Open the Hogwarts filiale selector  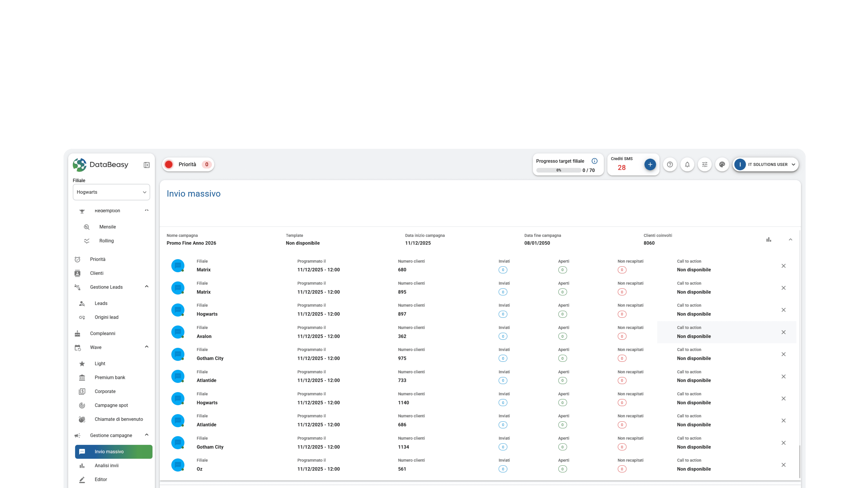pyautogui.click(x=111, y=192)
